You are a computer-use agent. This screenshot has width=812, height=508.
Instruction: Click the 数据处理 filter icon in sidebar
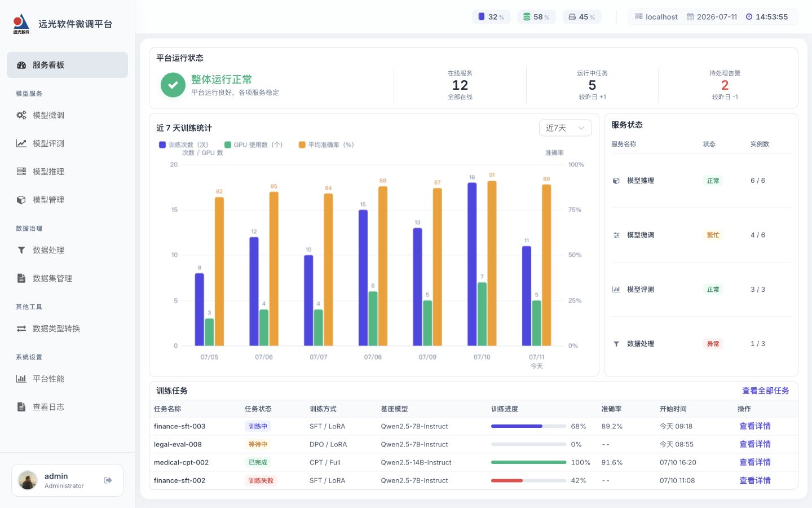[x=21, y=250]
